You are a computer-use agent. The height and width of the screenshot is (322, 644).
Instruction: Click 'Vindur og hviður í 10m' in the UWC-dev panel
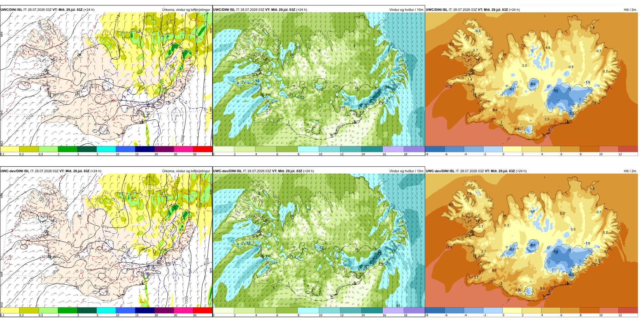[406, 171]
